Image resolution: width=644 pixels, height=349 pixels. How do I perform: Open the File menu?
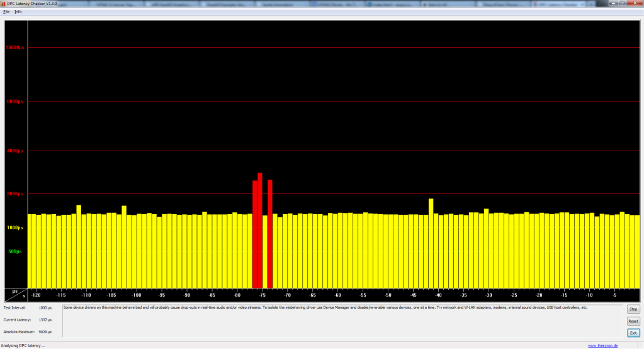[6, 12]
